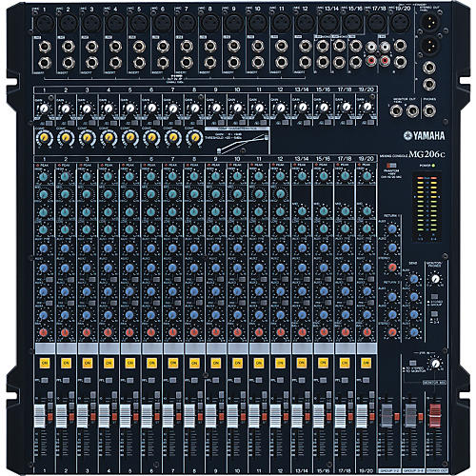Switch the Phantom +48V button

[x=391, y=166]
